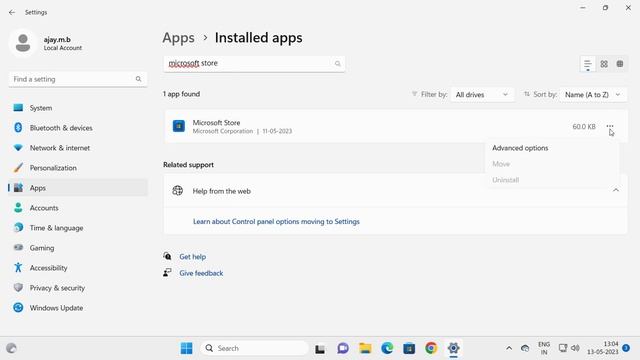Open Microsoft Store from the taskbar
Viewport: 640px width, 360px height.
[409, 348]
